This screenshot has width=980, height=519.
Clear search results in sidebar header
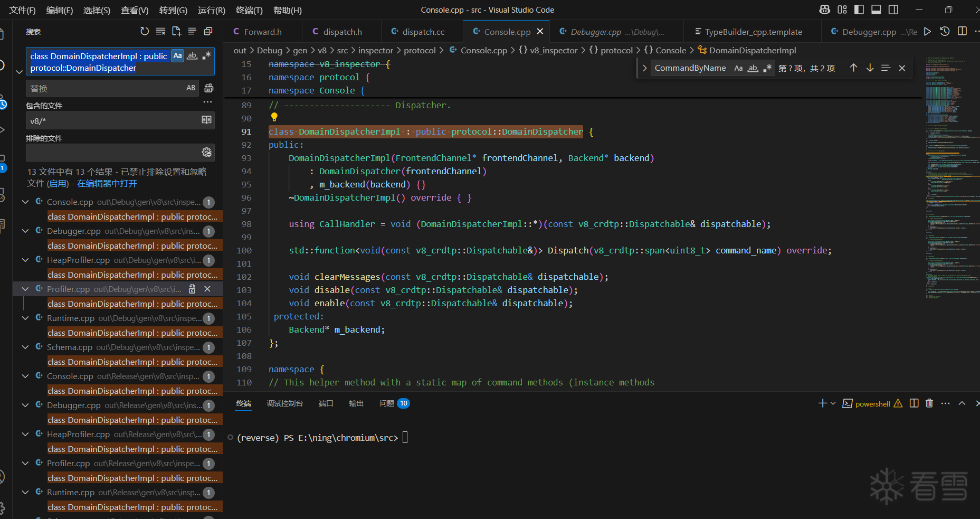[160, 32]
